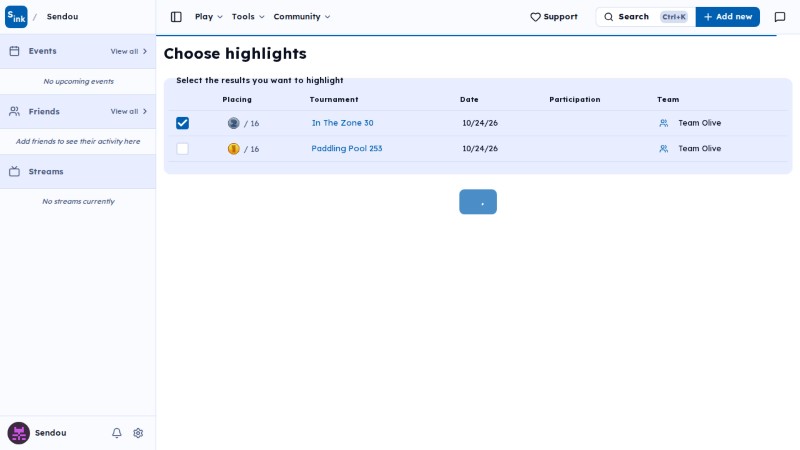Click the Streams TV icon
Screen dimensions: 800x450
tap(14, 171)
